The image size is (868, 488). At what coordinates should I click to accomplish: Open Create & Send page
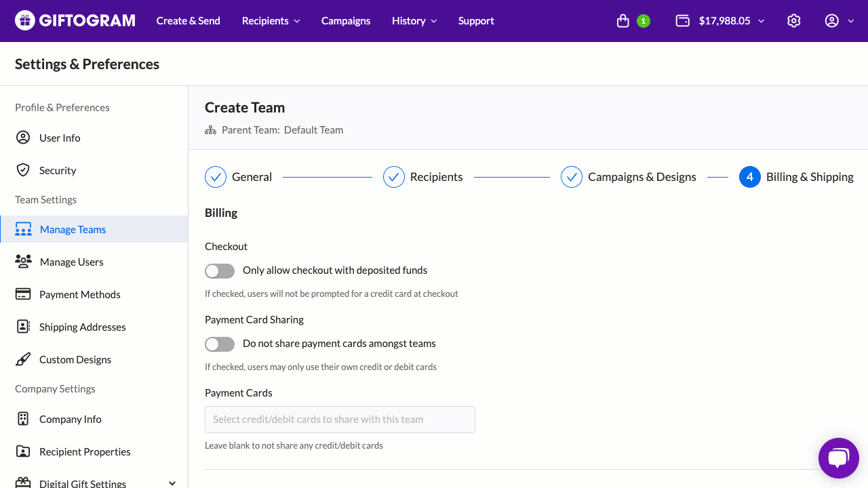[x=188, y=21]
